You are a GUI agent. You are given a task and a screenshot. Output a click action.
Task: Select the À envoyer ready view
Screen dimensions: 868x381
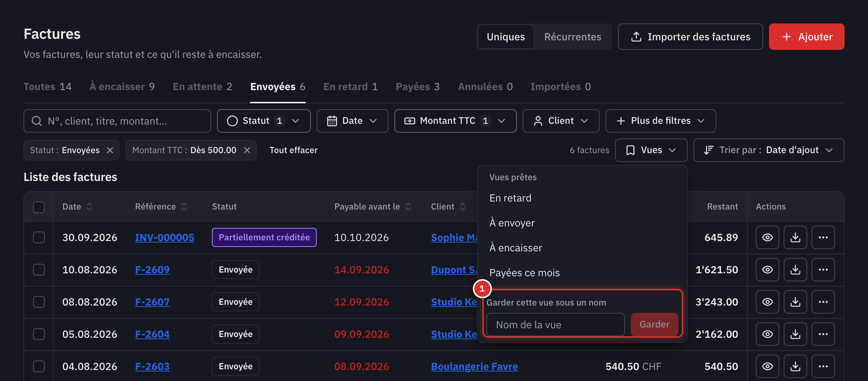pyautogui.click(x=582, y=223)
